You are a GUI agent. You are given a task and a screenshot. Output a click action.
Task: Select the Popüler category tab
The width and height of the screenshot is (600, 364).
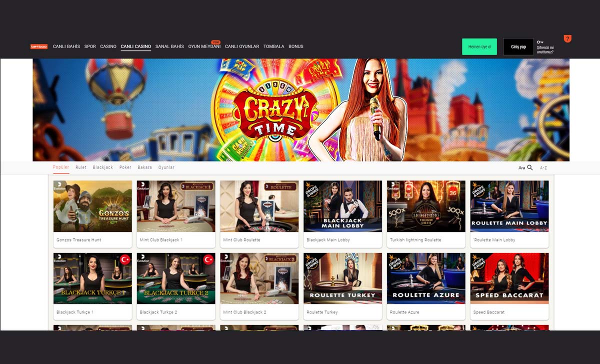point(61,167)
